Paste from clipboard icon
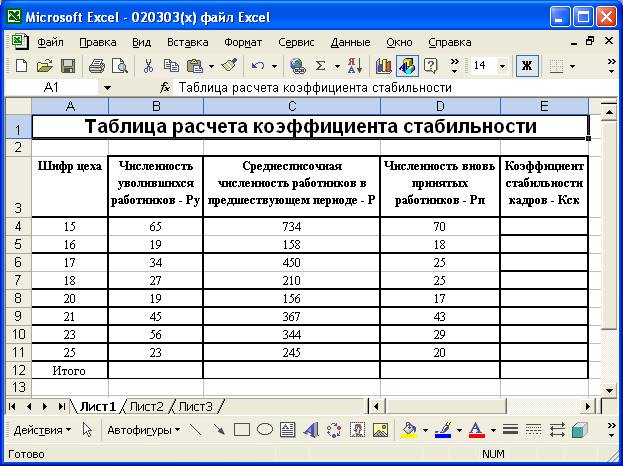This screenshot has width=623, height=466. tap(195, 66)
